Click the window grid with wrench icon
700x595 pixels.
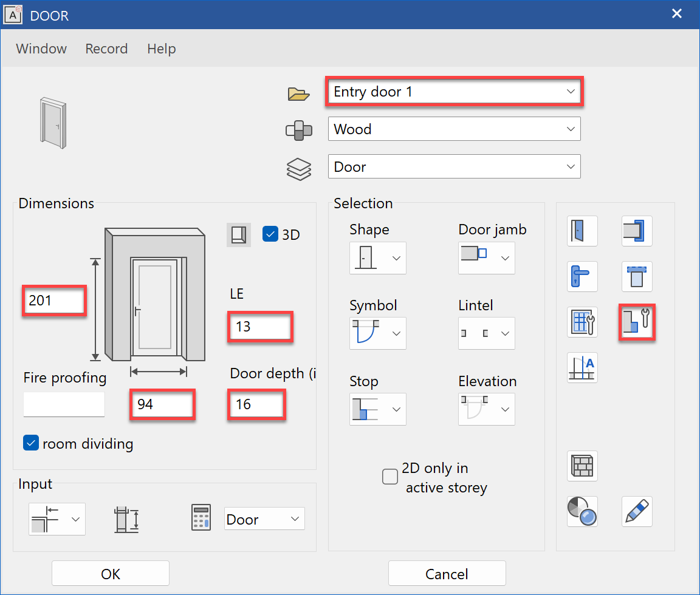pyautogui.click(x=582, y=322)
